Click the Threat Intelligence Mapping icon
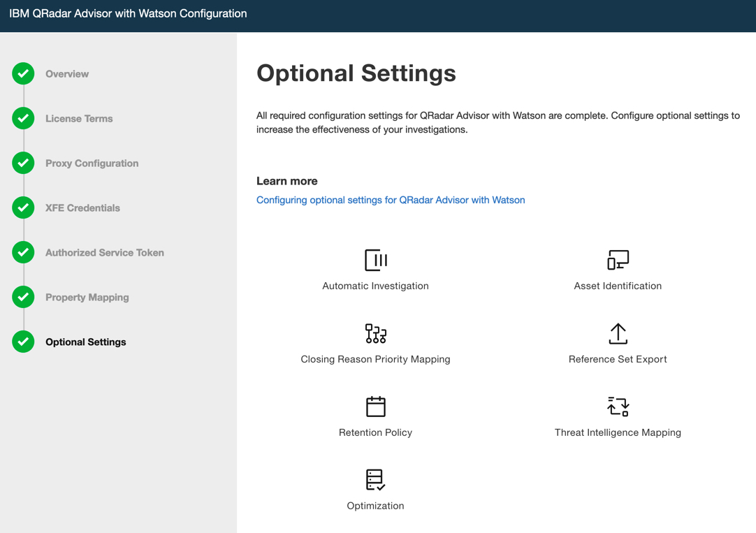The width and height of the screenshot is (756, 533). [x=618, y=407]
